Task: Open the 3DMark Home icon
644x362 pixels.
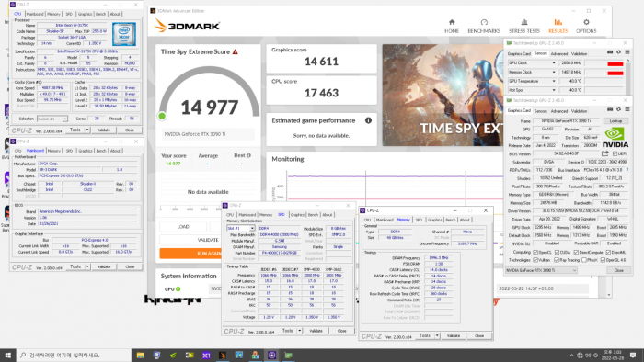Action: [452, 22]
